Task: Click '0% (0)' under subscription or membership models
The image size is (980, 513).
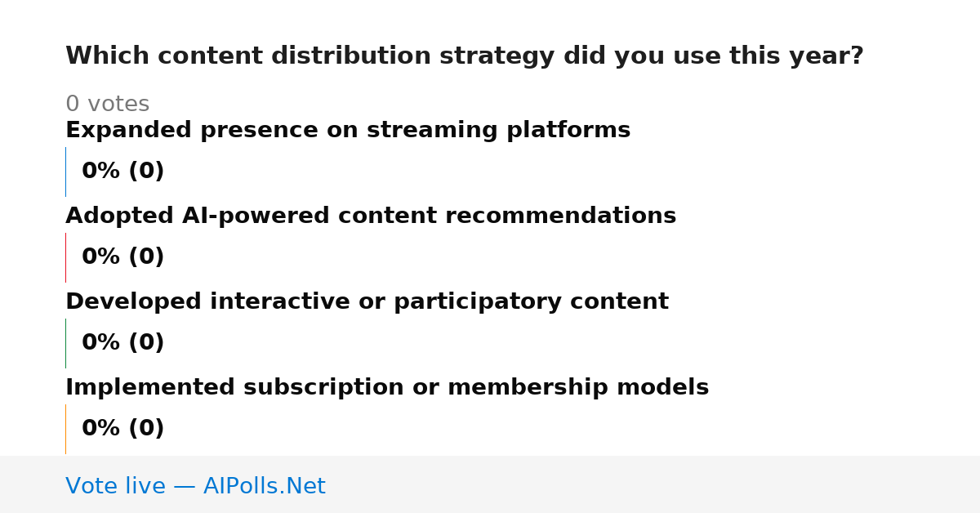Action: (x=122, y=429)
